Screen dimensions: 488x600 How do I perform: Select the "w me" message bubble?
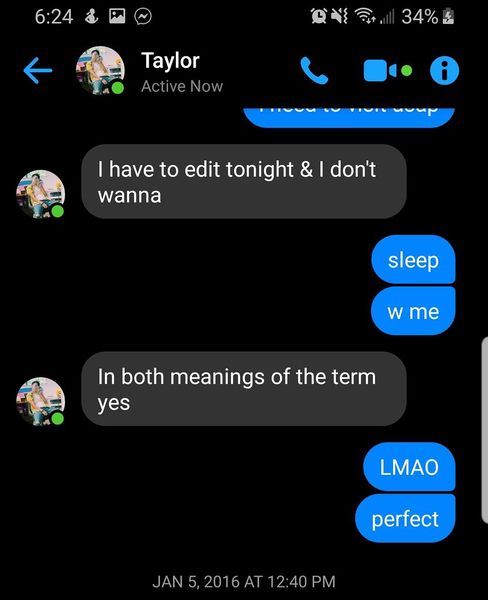click(x=413, y=311)
